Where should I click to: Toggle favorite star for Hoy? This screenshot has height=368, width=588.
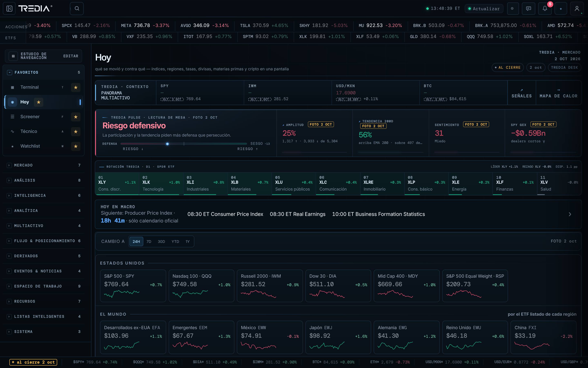click(x=39, y=102)
